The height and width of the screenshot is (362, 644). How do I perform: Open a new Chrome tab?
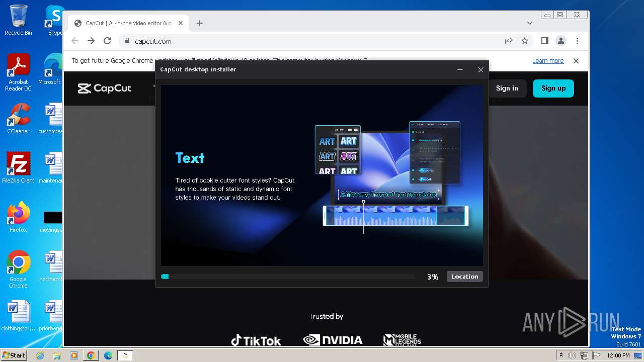pyautogui.click(x=200, y=23)
